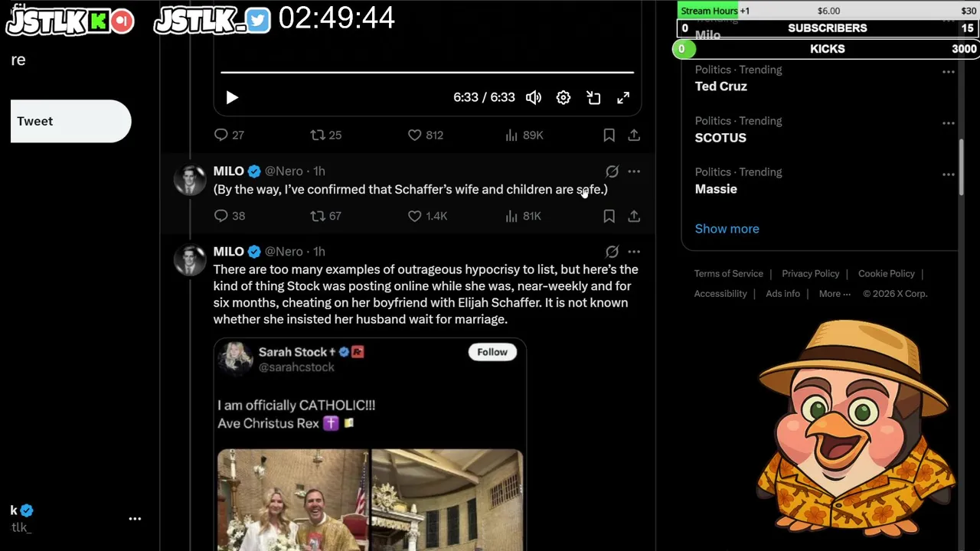The width and height of the screenshot is (980, 551).
Task: Open Massie trending topic
Action: pyautogui.click(x=716, y=189)
